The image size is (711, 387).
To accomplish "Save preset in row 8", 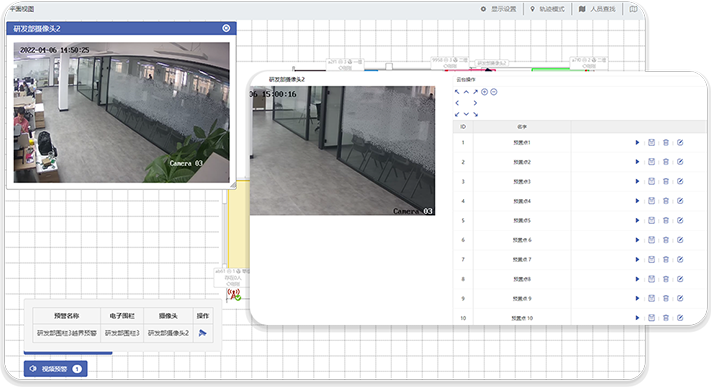I will (x=652, y=279).
